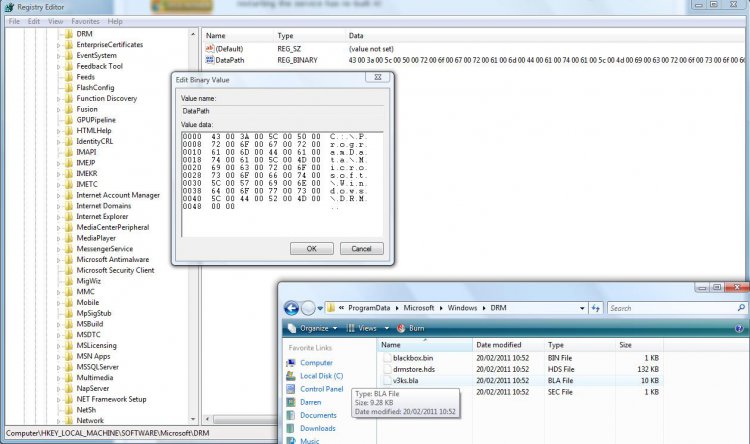This screenshot has height=444, width=750.
Task: Click the Explorer help question mark icon
Action: (x=739, y=328)
